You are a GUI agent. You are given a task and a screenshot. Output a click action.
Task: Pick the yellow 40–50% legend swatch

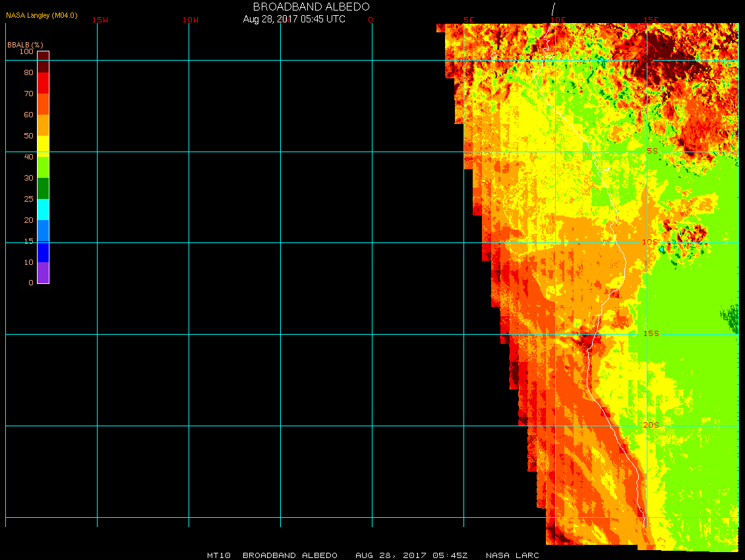tap(43, 145)
